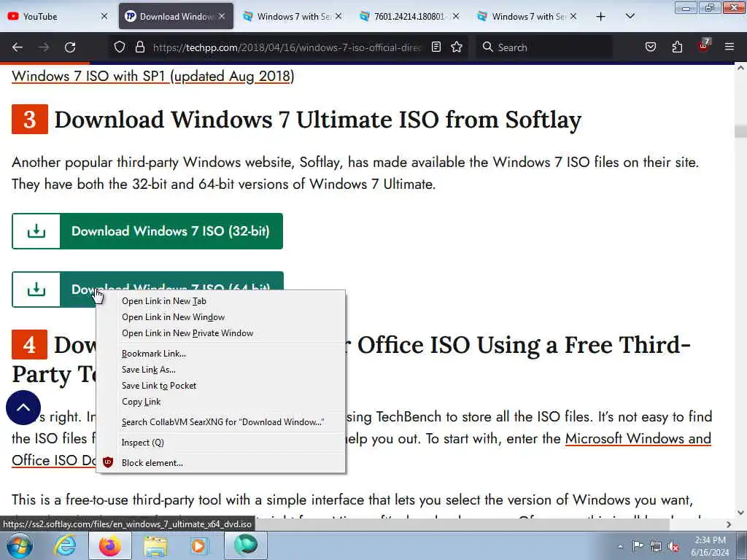Click the horizontal scrollbar right arrow

pyautogui.click(x=729, y=524)
